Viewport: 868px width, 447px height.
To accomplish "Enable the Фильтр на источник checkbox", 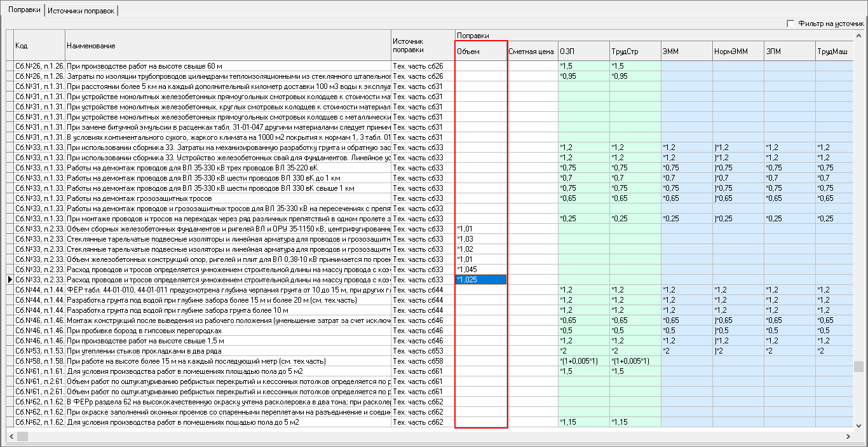I will (x=790, y=24).
